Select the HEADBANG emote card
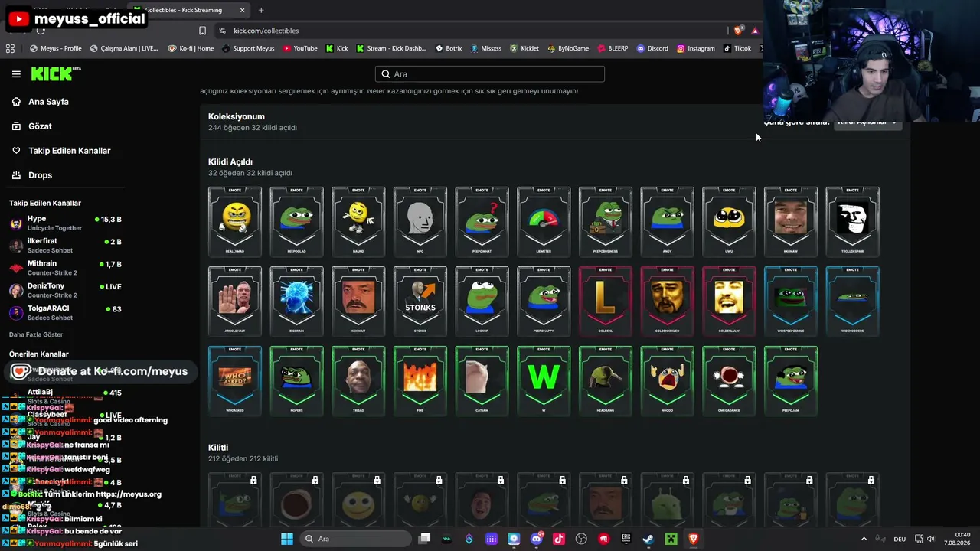This screenshot has width=980, height=551. click(x=606, y=381)
